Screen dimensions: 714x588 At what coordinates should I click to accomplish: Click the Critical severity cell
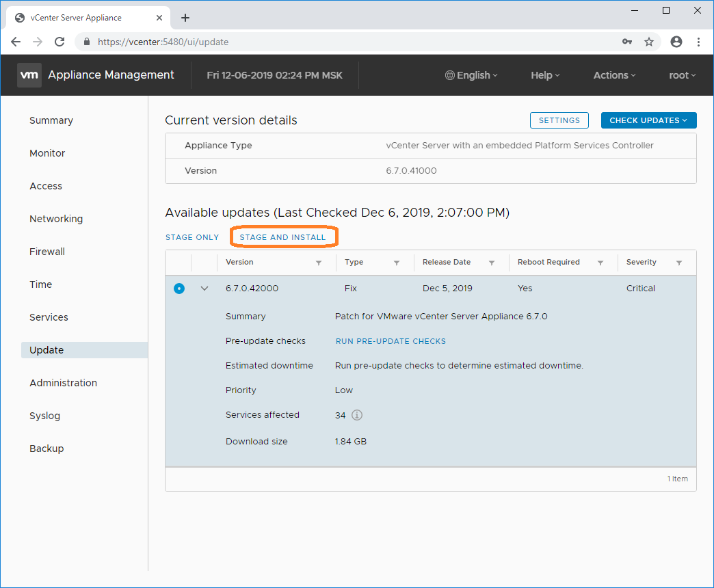coord(641,289)
